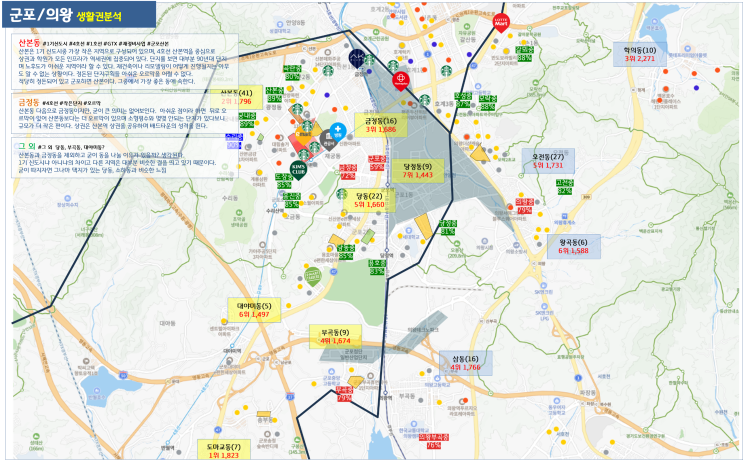743x460 pixels.
Task: Click the blue hospital cross pin
Action: 338,130
